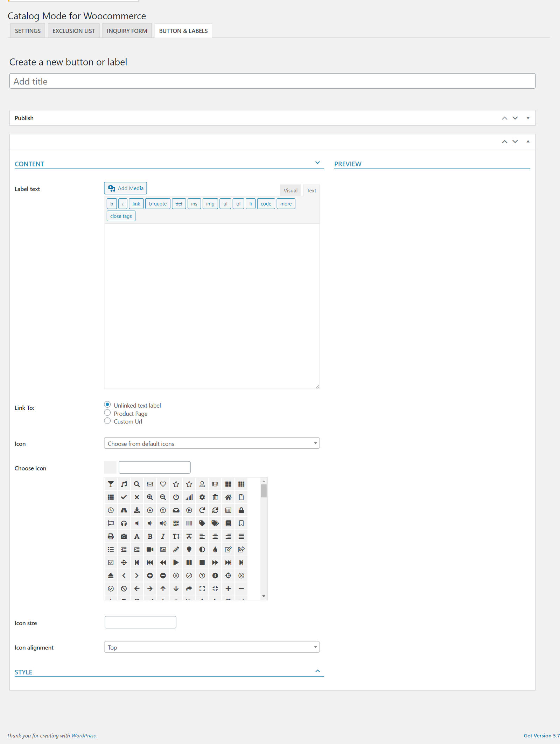Select Unlinked text label radio option

click(x=107, y=405)
